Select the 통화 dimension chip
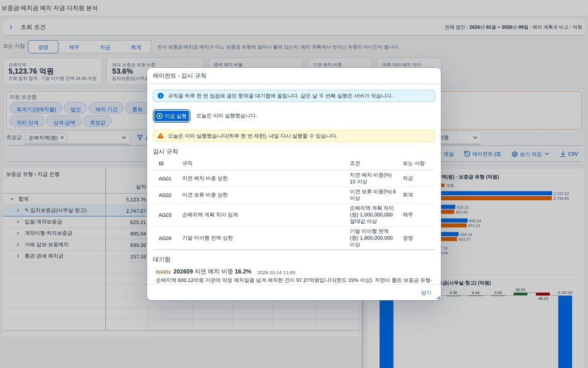588x368 pixels. click(x=137, y=109)
